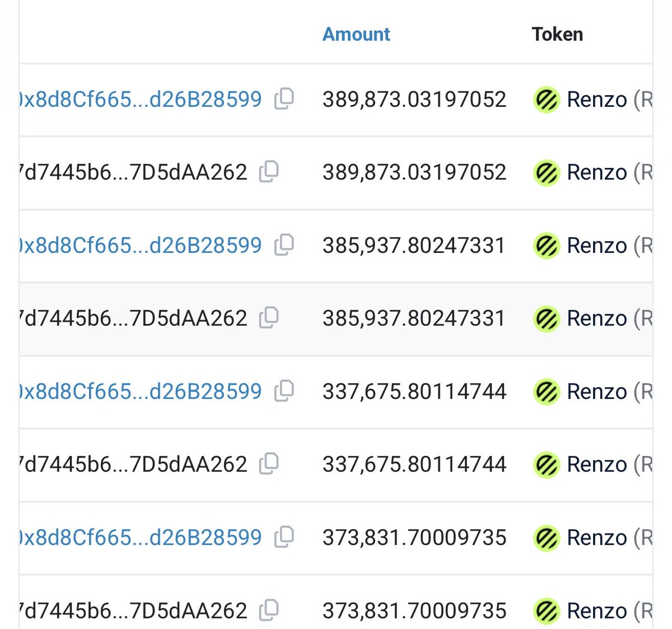Viewport: 672px width, 629px height.
Task: Sort by the Amount column header
Action: [356, 34]
